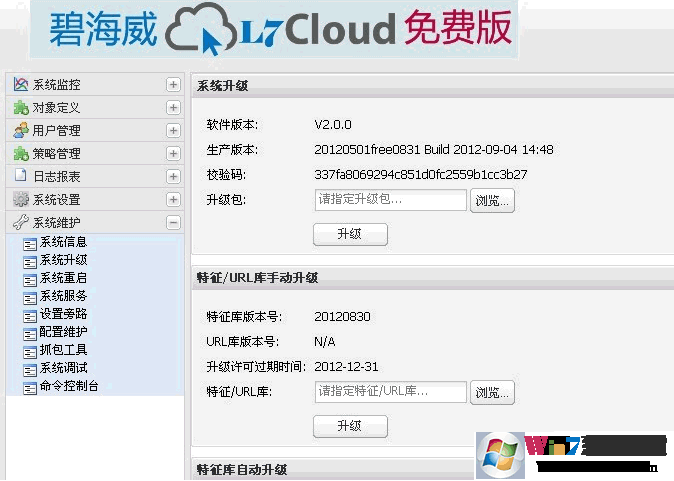Screen dimensions: 674x481
Task: Select 系统服务 in the tree
Action: [x=63, y=296]
